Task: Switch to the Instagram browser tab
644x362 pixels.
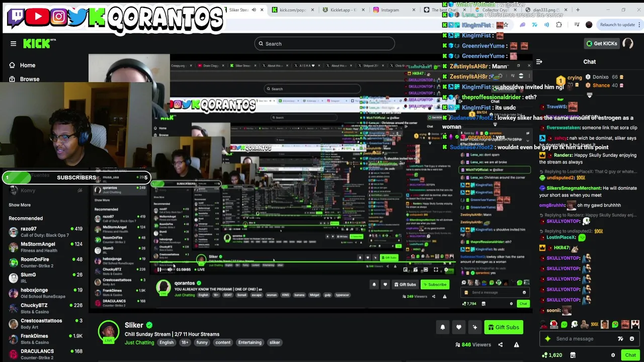Action: tap(390, 10)
